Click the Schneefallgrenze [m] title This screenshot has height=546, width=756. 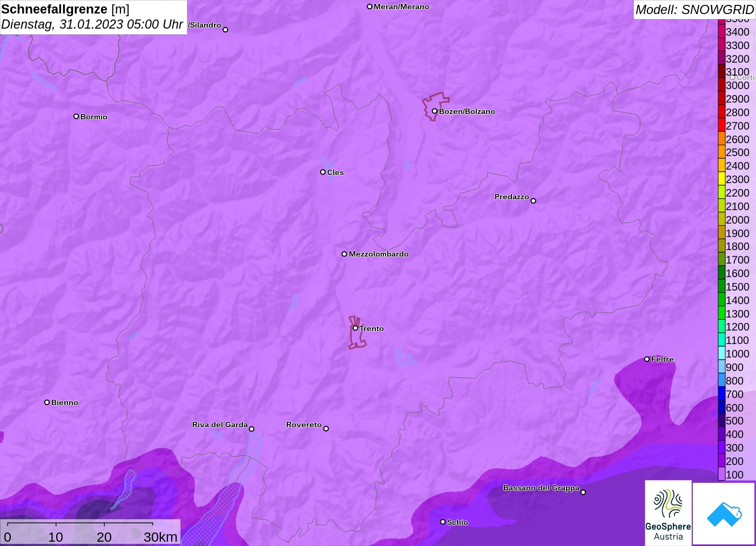pos(65,9)
